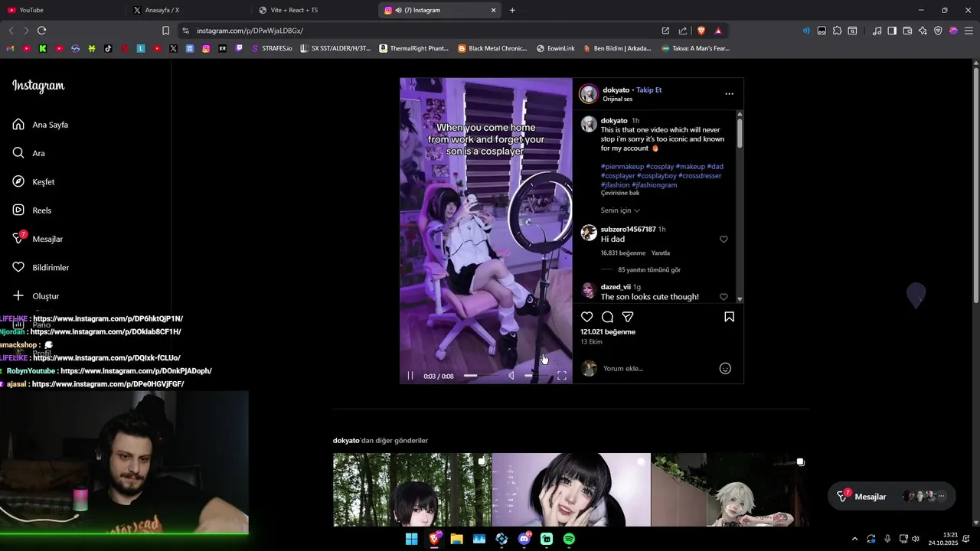Like subzero14567187's comment
Image resolution: width=980 pixels, height=551 pixels.
(724, 240)
